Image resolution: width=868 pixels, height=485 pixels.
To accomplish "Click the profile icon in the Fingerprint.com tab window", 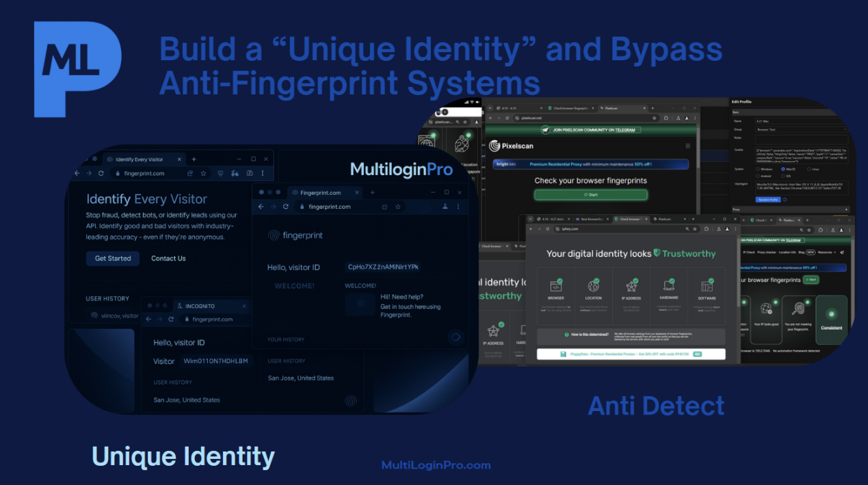I will (445, 207).
